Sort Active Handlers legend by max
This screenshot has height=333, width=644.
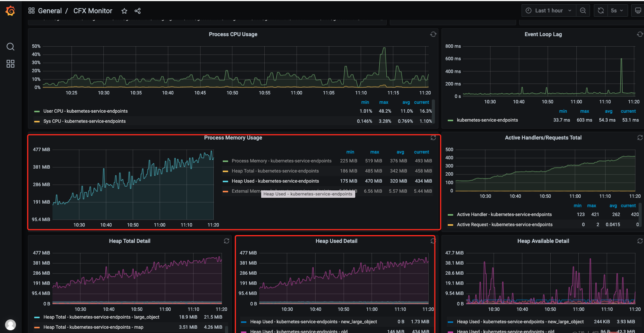click(592, 206)
